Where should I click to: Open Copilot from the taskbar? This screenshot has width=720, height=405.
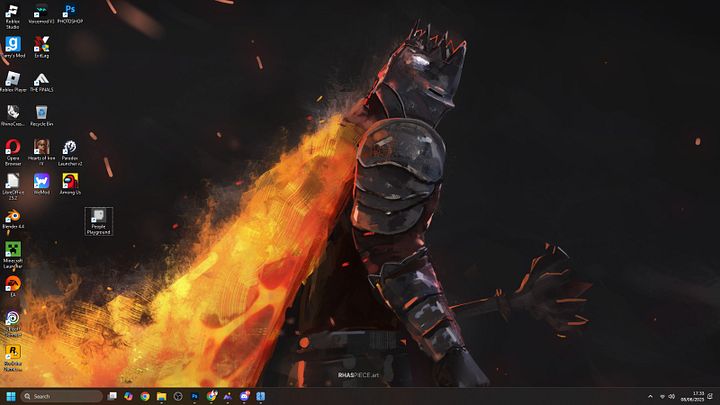pos(128,396)
